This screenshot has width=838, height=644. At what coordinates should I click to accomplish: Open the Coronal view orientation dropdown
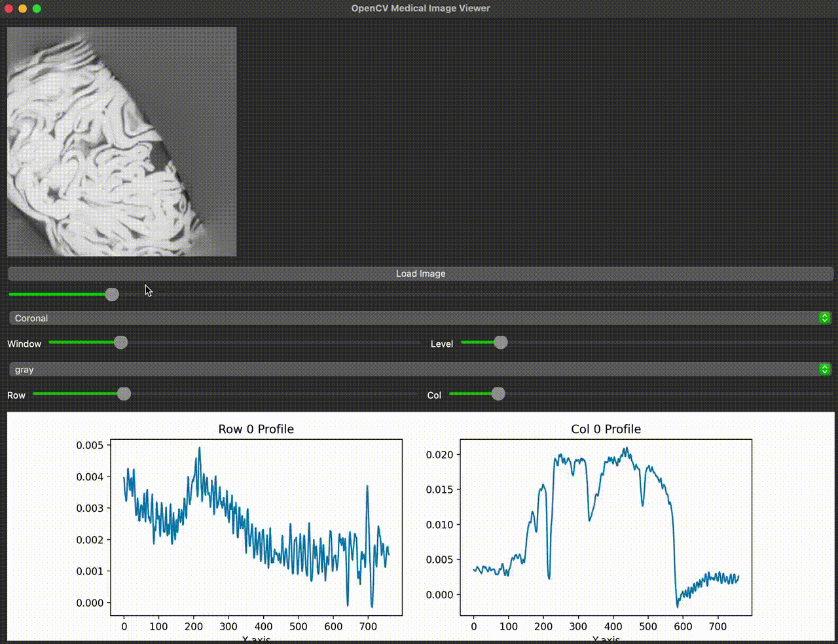click(412, 318)
